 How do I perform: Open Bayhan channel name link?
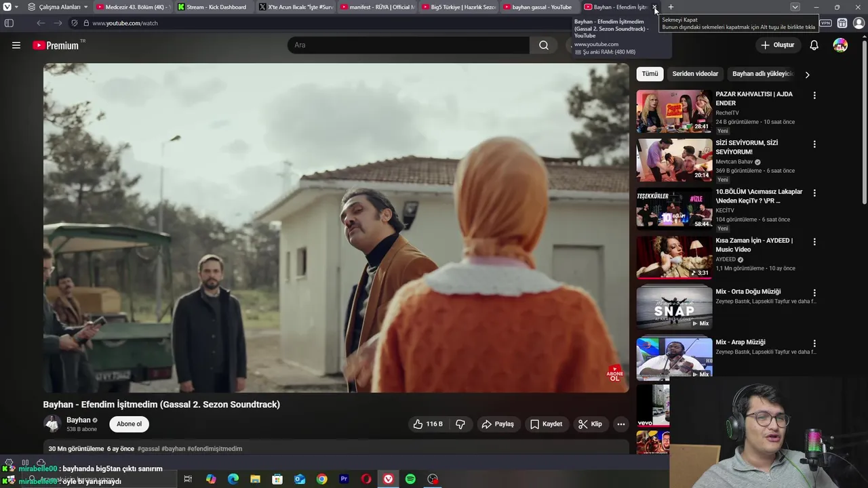coord(79,420)
